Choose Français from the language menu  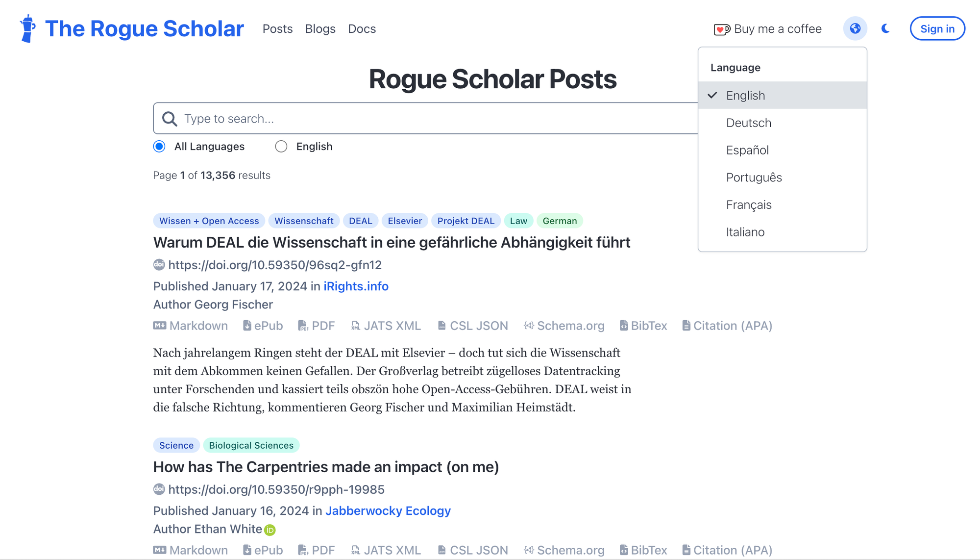[x=748, y=205]
